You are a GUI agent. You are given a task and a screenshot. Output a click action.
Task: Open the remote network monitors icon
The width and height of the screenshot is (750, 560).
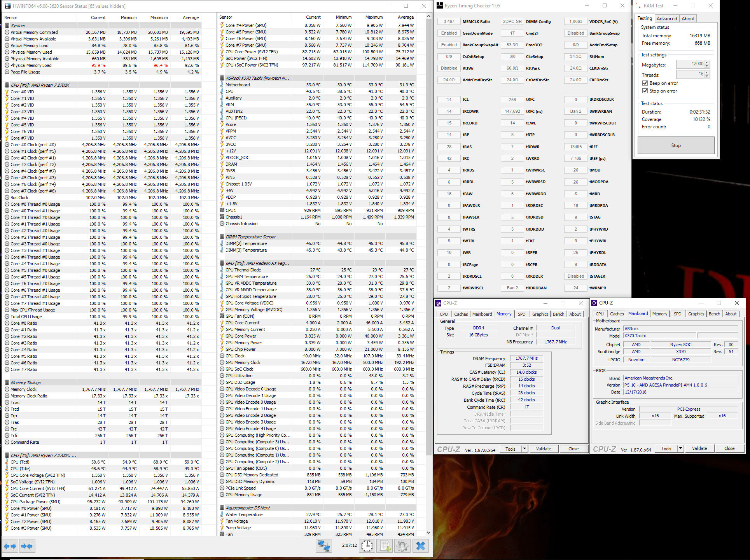coord(323,546)
